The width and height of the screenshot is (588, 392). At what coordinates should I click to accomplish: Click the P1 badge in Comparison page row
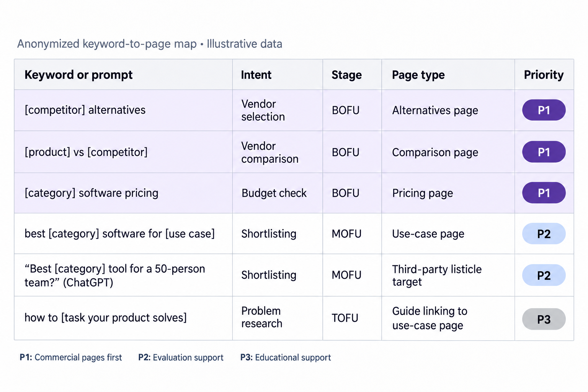coord(544,152)
